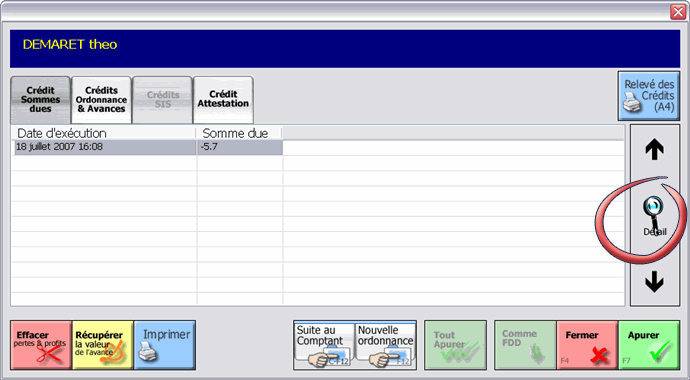Click the -5.7 amount cell
690x380 pixels.
239,147
